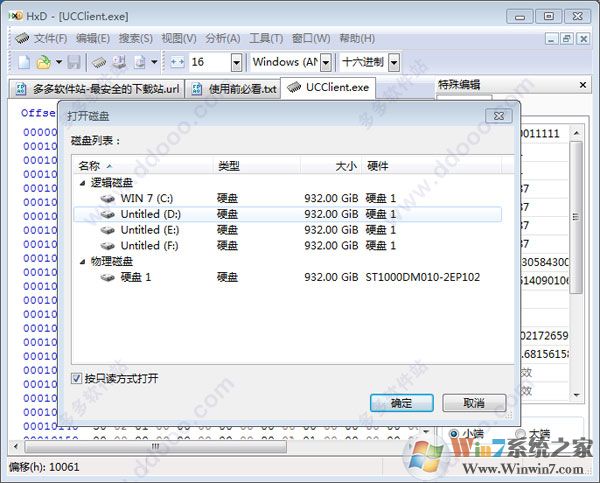
Task: Open the Windows (ANSI) charset dropdown
Action: click(x=326, y=63)
